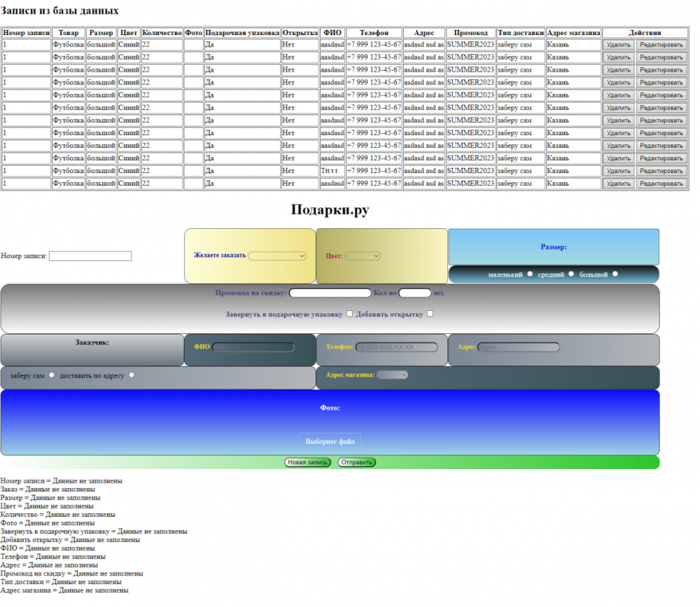Viewport: 700px width, 607px height.
Task: Expand the Цвет dropdown list
Action: click(363, 256)
